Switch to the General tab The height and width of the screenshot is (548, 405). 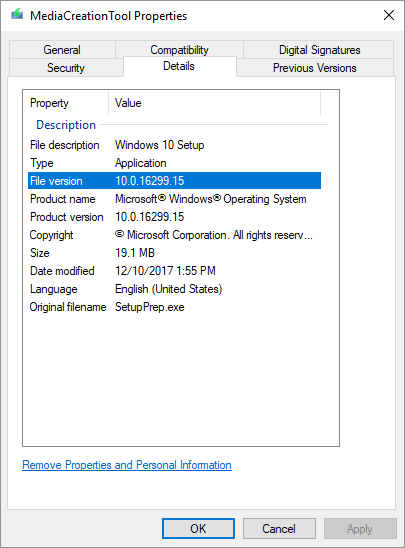coord(62,50)
